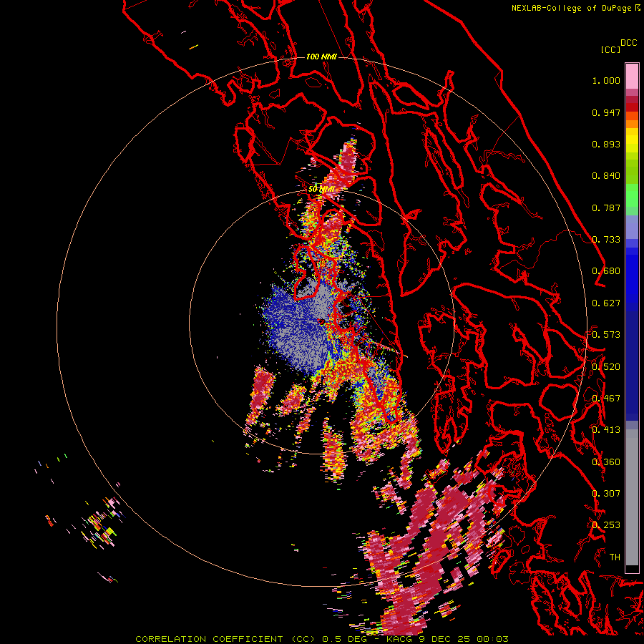Click the 0.680 legend value
The image size is (644, 644).
[606, 271]
